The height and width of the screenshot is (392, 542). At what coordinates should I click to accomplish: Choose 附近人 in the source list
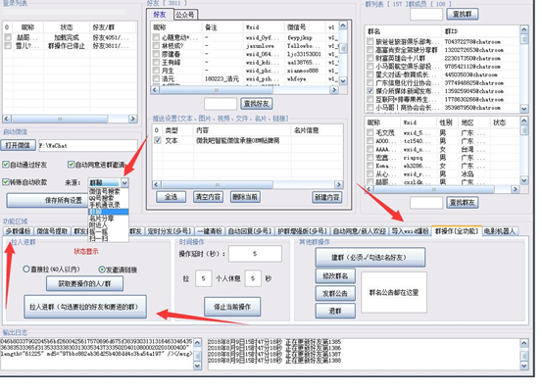coord(98,225)
